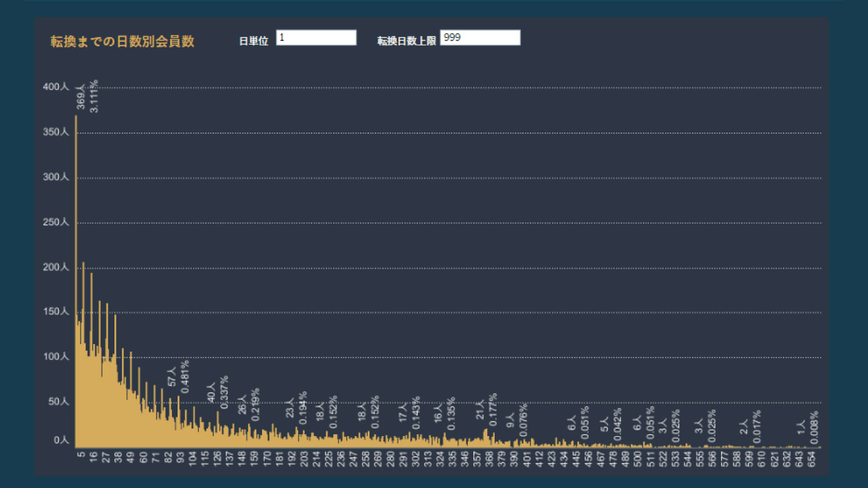Click the tallest bar labeled 369人

pyautogui.click(x=76, y=282)
